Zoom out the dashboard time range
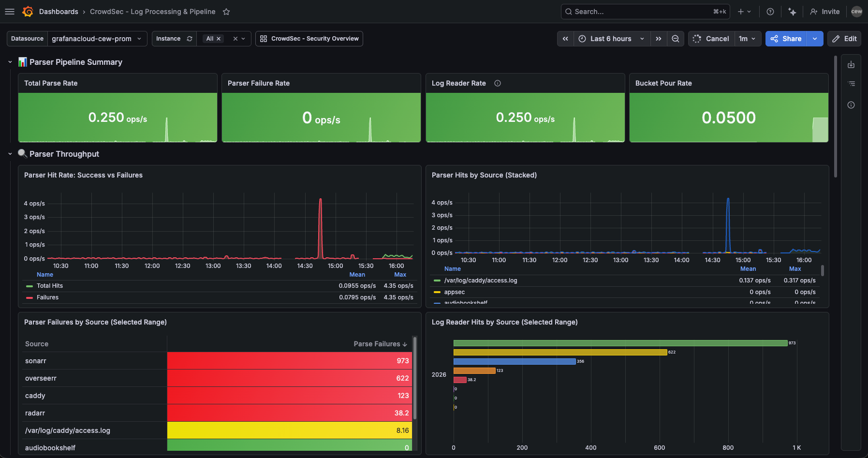The image size is (868, 458). coord(675,39)
